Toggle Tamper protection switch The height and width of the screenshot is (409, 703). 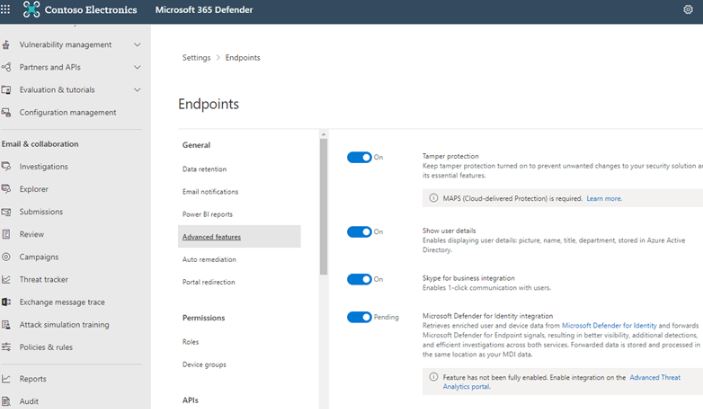pyautogui.click(x=359, y=157)
